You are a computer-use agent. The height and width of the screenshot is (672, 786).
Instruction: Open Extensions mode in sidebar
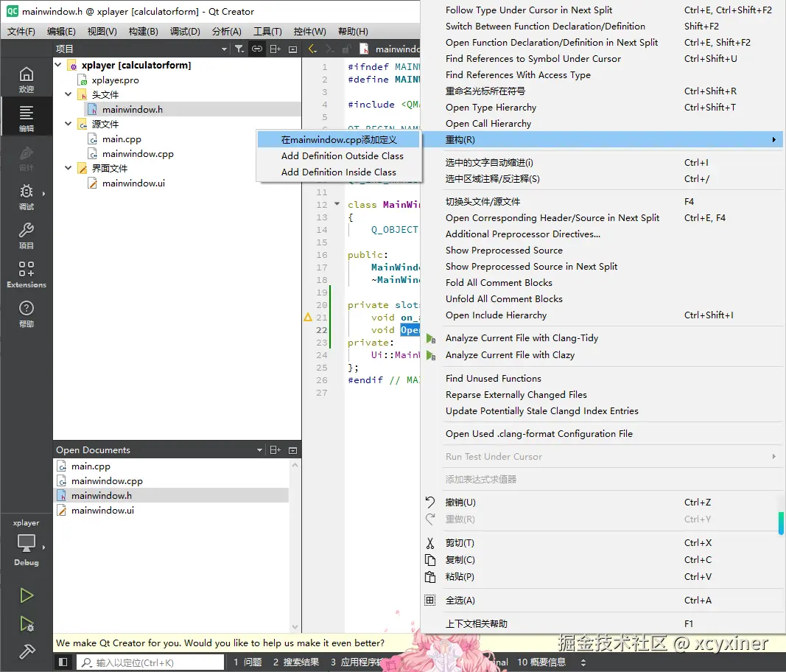(26, 275)
